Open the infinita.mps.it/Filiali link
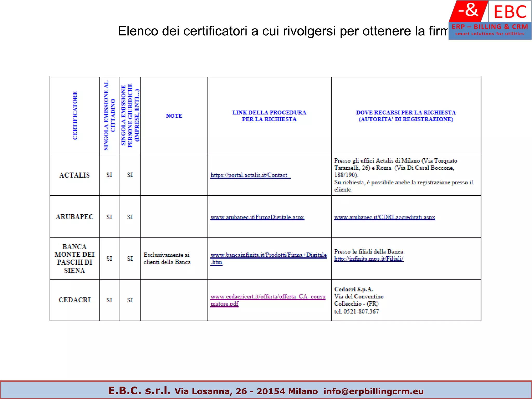532x399 pixels. [369, 259]
